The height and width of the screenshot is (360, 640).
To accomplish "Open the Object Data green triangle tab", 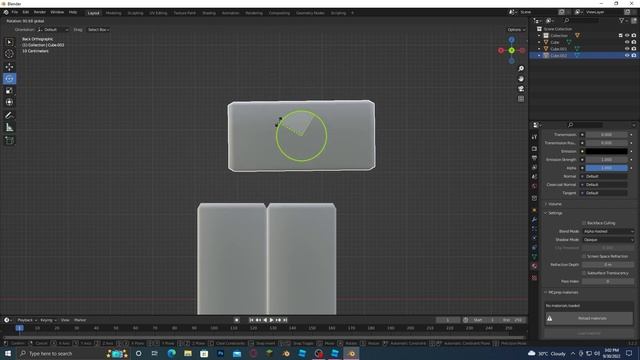I will pos(534,257).
